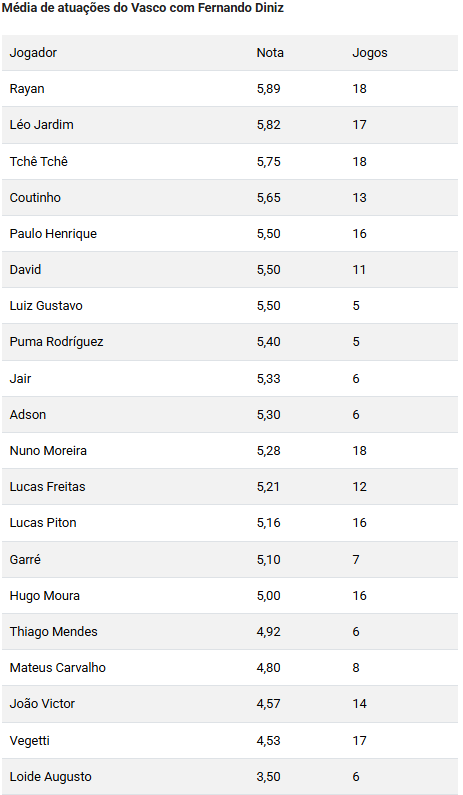Click Tchê Tchê's 5,75 rating
This screenshot has height=795, width=463.
pyautogui.click(x=268, y=162)
